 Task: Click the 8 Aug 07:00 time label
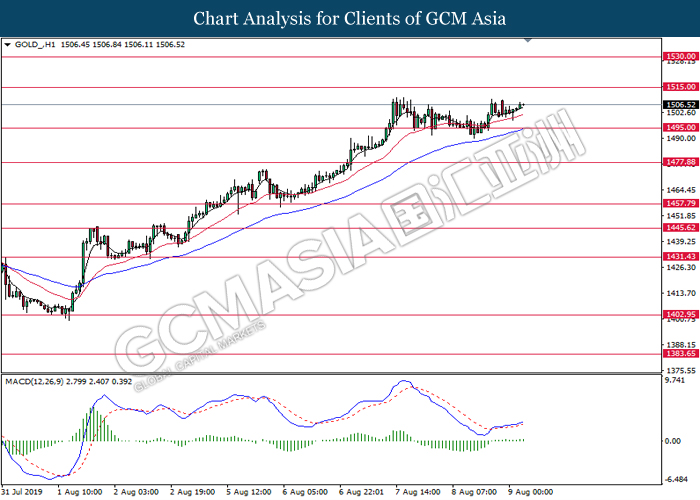pos(475,492)
